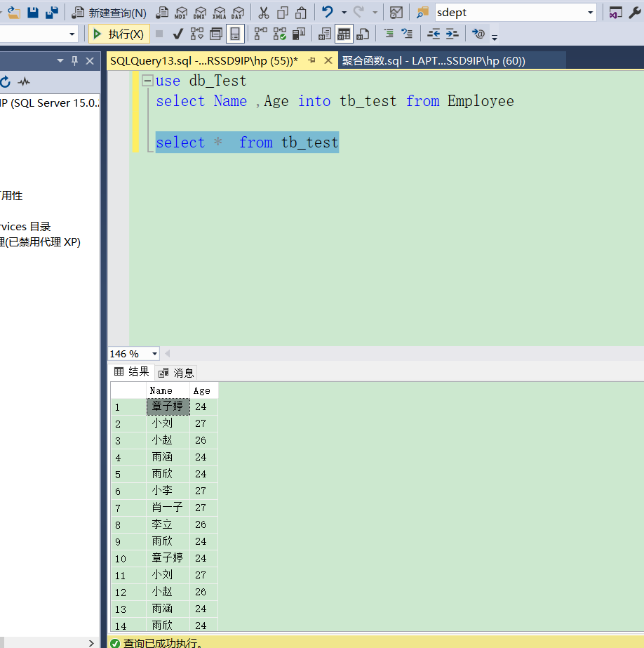Click the Copy icon
Image resolution: width=644 pixels, height=648 pixels.
(283, 13)
